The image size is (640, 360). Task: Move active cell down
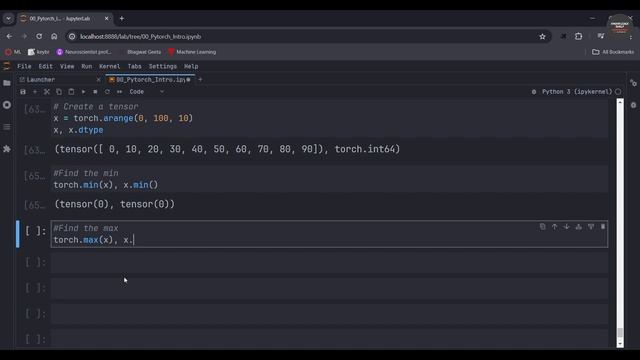(x=567, y=227)
